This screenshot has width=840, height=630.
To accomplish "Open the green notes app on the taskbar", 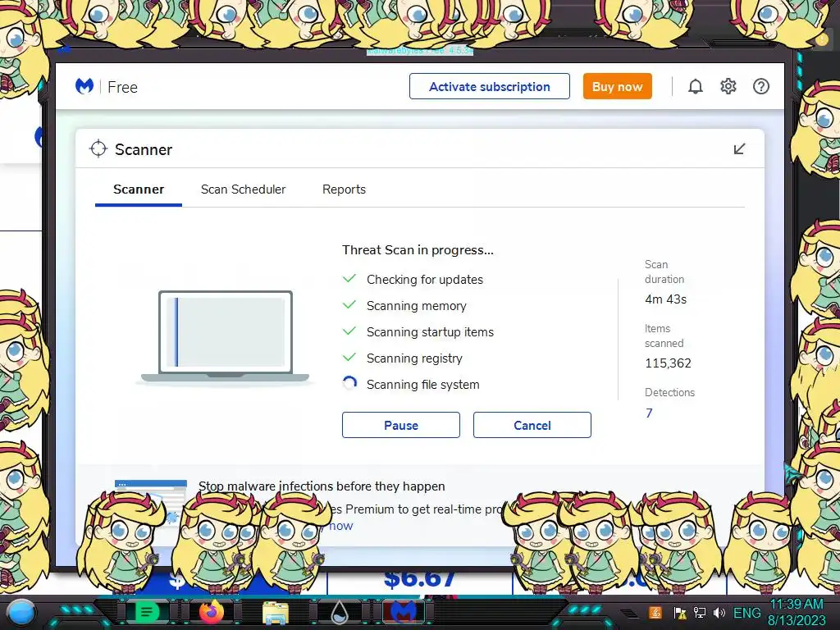I will (147, 612).
